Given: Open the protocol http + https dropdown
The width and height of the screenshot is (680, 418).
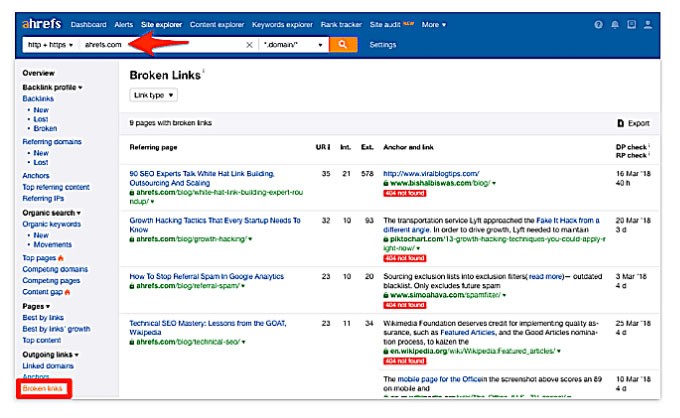Looking at the screenshot, I should tap(50, 45).
